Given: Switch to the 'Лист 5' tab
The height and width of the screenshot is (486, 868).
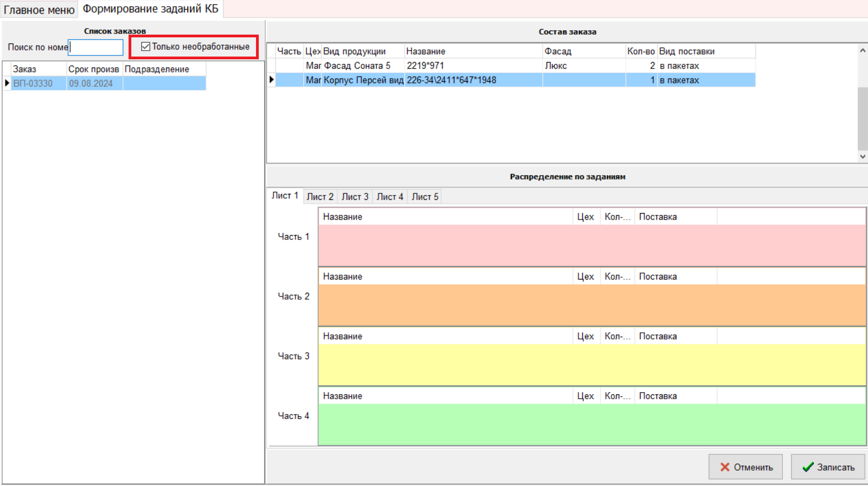Looking at the screenshot, I should coord(425,197).
